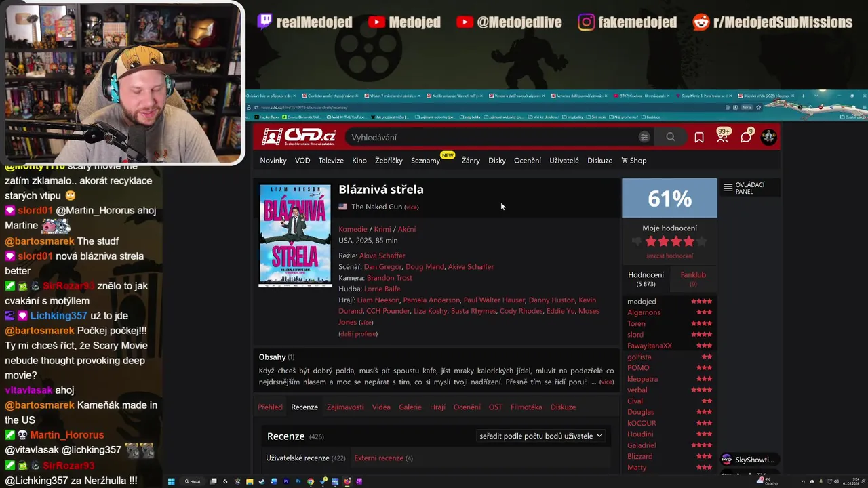Expand the cast list více link

(366, 323)
